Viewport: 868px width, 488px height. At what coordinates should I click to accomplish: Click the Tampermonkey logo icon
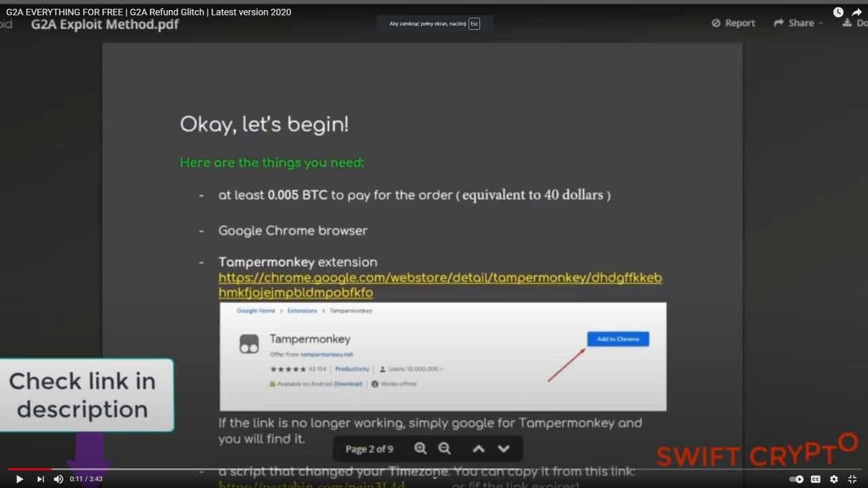pyautogui.click(x=249, y=344)
